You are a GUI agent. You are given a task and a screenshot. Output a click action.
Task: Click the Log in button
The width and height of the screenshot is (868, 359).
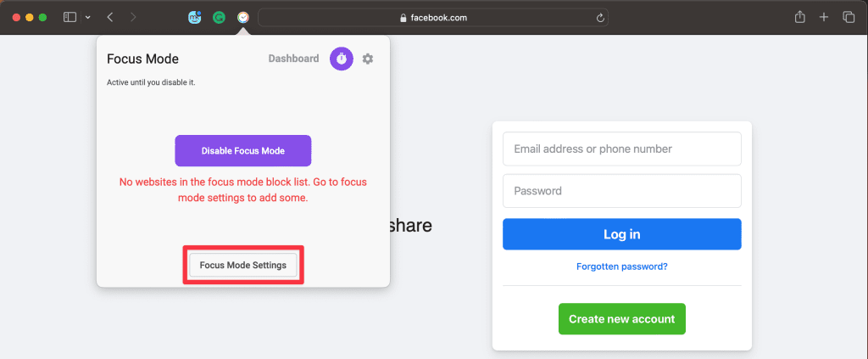(621, 234)
